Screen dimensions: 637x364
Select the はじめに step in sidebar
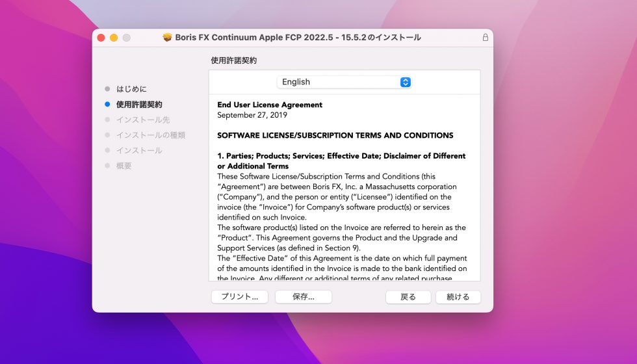point(131,89)
